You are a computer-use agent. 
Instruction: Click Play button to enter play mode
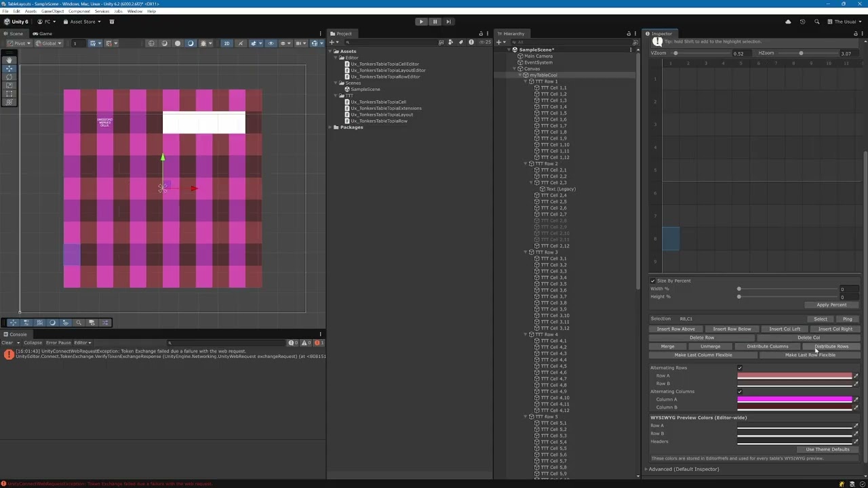pos(421,22)
